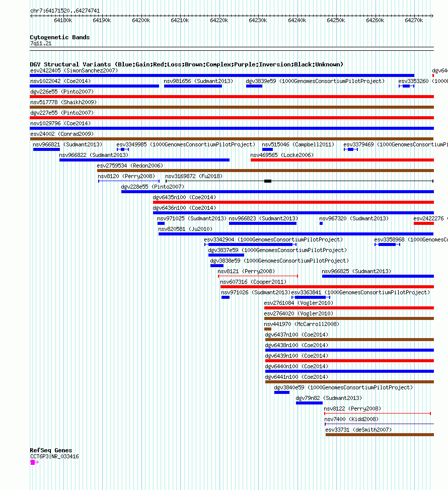Open dgv6439n100 (Coe2014) label
This screenshot has height=490, width=448.
point(296,356)
